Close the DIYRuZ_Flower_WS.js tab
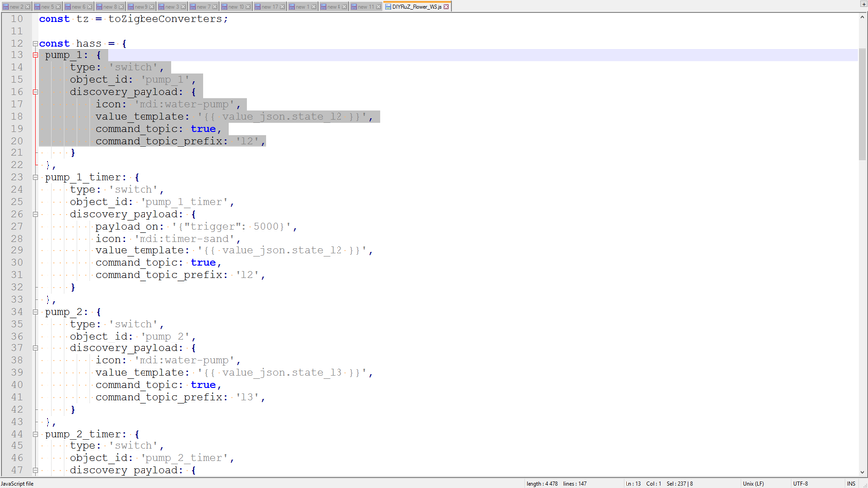 click(x=447, y=7)
